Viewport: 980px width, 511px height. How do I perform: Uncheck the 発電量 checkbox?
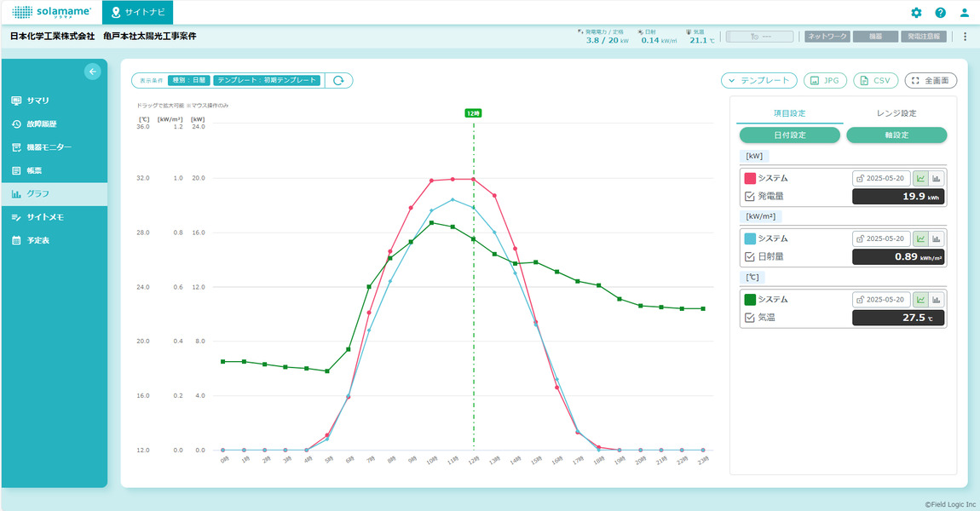coord(750,197)
